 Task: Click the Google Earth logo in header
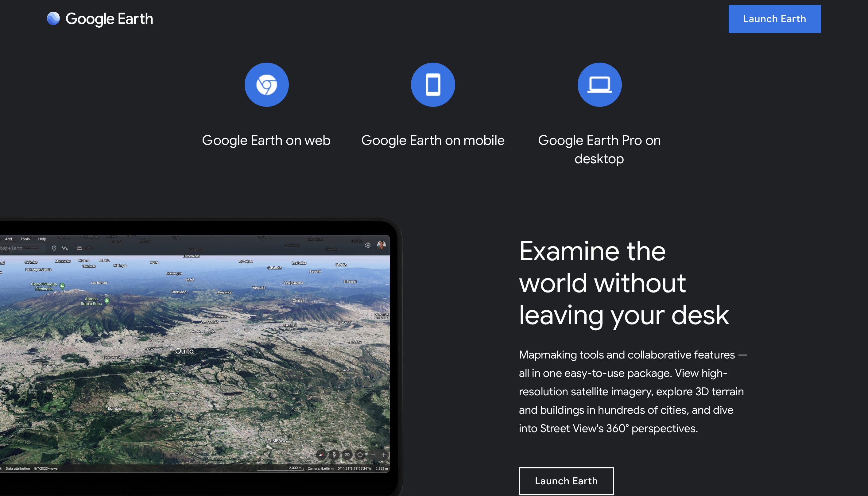pyautogui.click(x=100, y=19)
